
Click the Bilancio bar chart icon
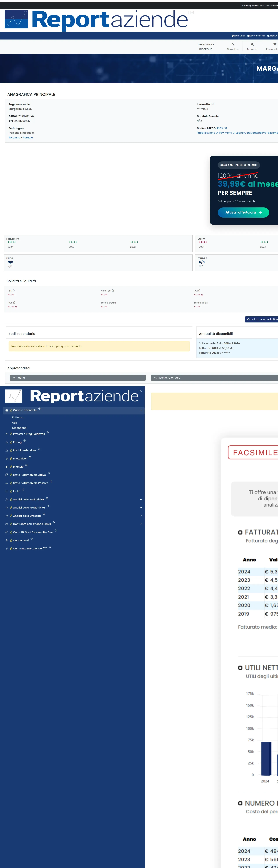[x=7, y=467]
